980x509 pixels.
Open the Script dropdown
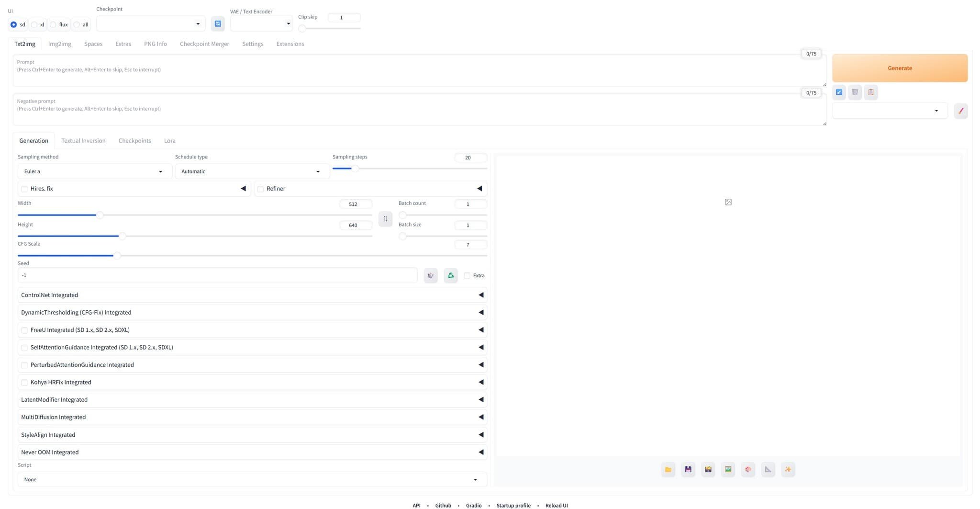pos(252,479)
